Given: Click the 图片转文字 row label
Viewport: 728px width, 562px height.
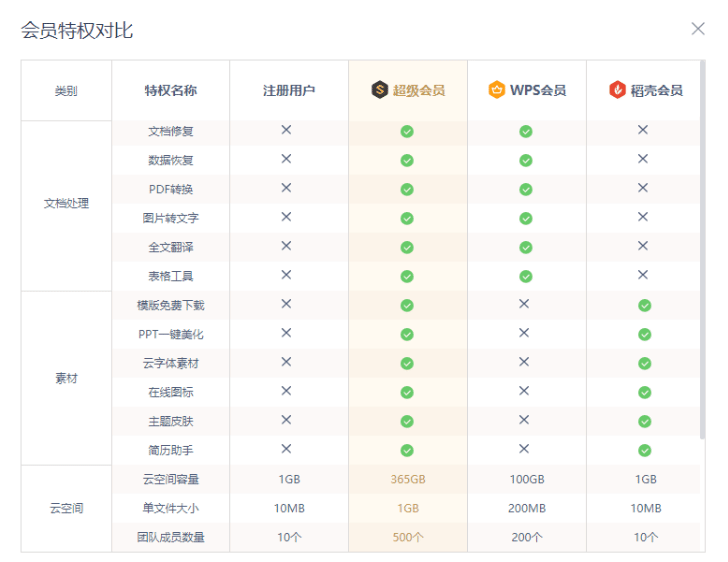Looking at the screenshot, I should tap(170, 218).
